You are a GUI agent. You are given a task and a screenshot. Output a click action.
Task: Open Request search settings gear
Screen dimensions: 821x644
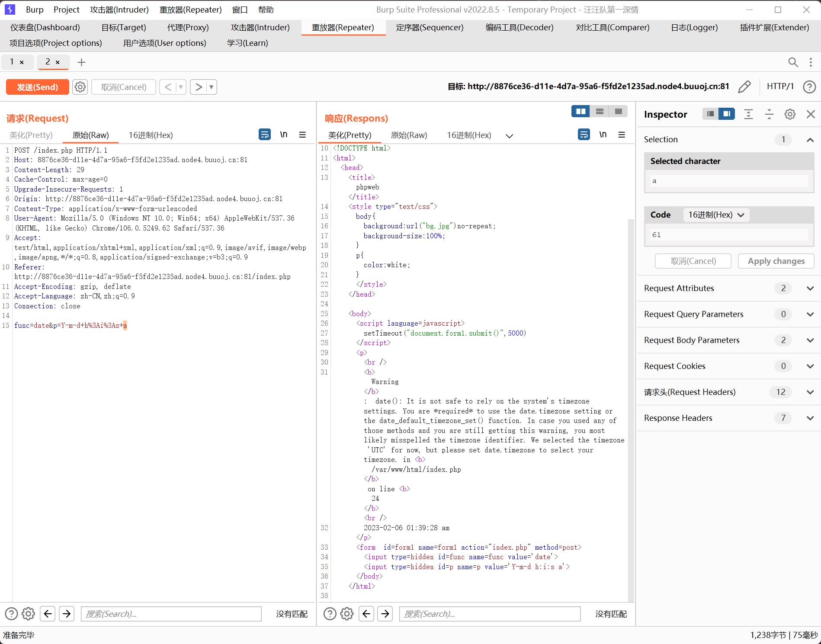[28, 614]
